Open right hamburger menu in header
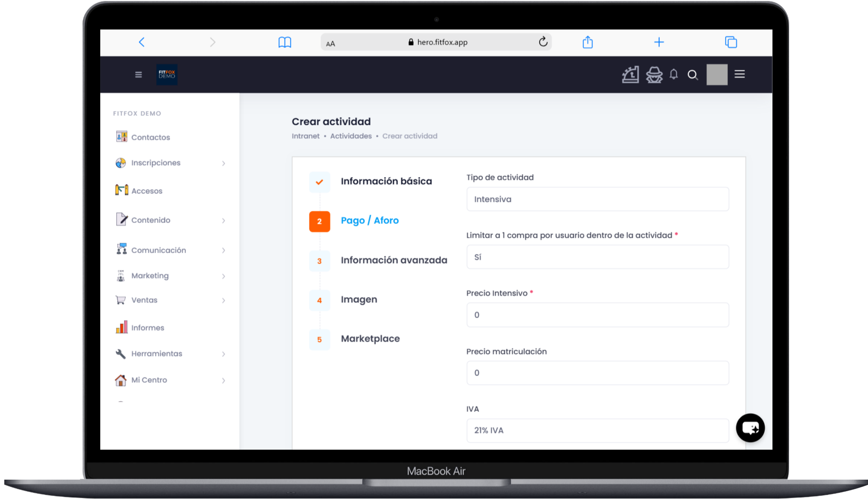The image size is (868, 499). pos(739,74)
